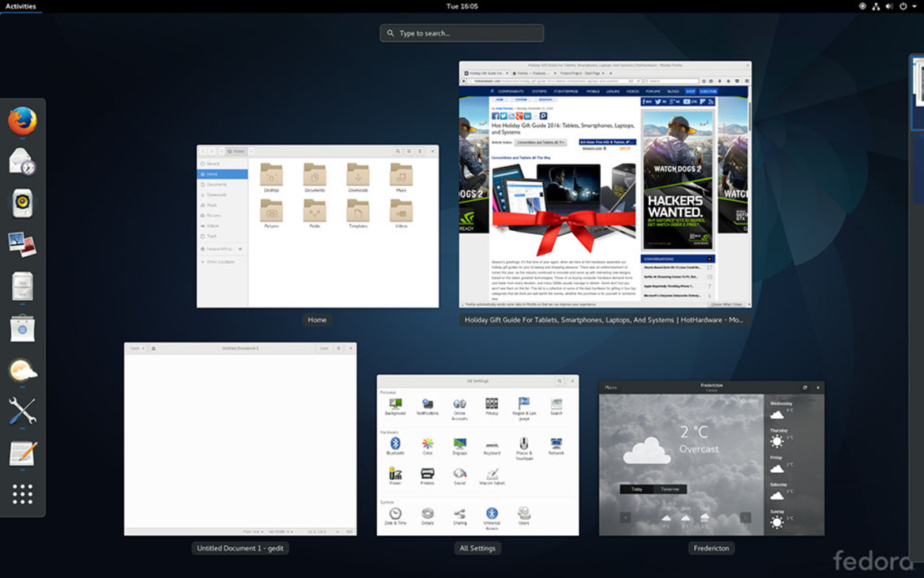The height and width of the screenshot is (578, 924).
Task: Open Printers in All Settings
Action: (428, 476)
